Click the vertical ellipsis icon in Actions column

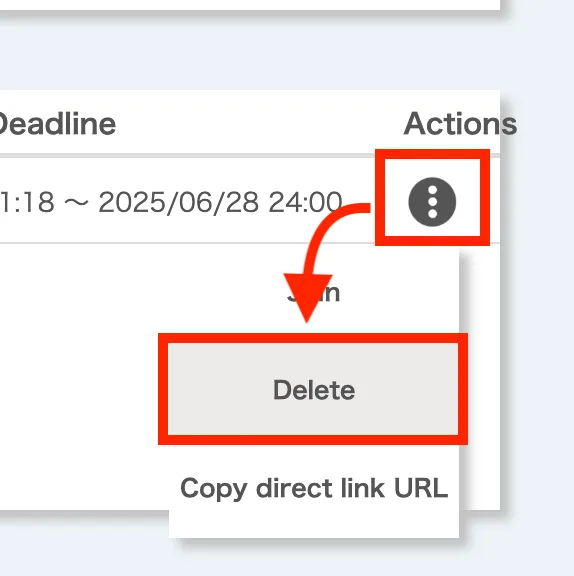point(432,202)
